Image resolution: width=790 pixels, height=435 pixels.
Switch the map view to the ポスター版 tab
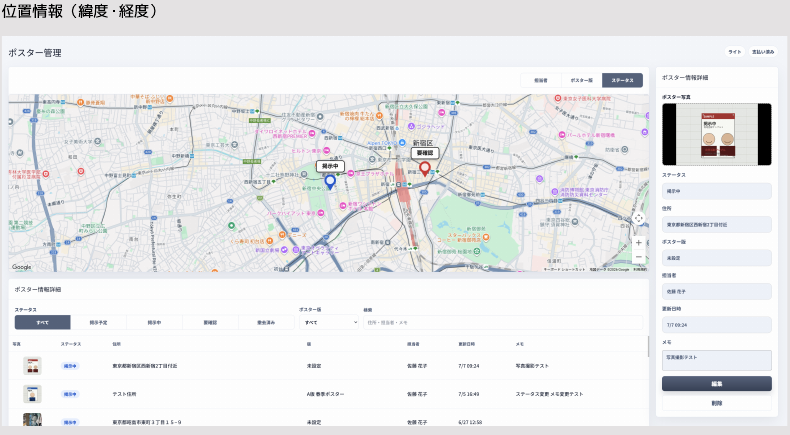point(581,80)
